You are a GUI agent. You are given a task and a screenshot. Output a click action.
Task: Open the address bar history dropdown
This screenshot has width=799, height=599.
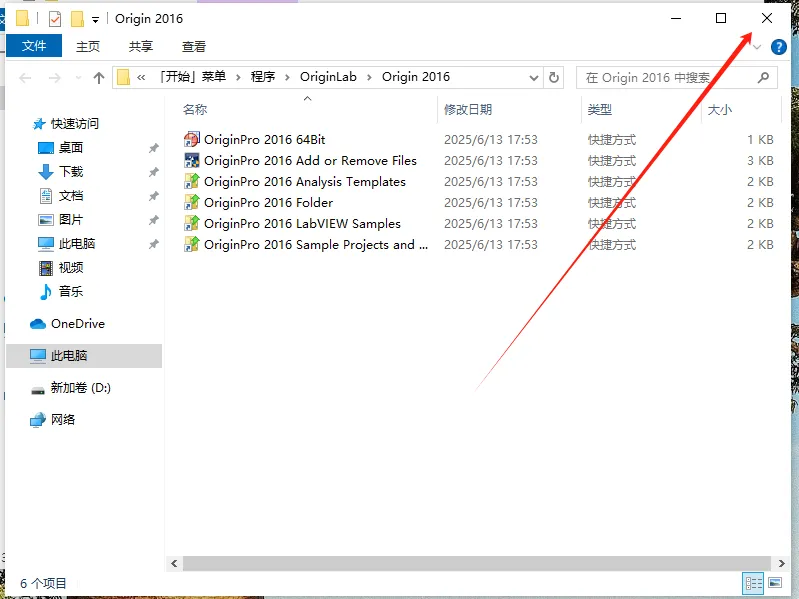point(534,78)
